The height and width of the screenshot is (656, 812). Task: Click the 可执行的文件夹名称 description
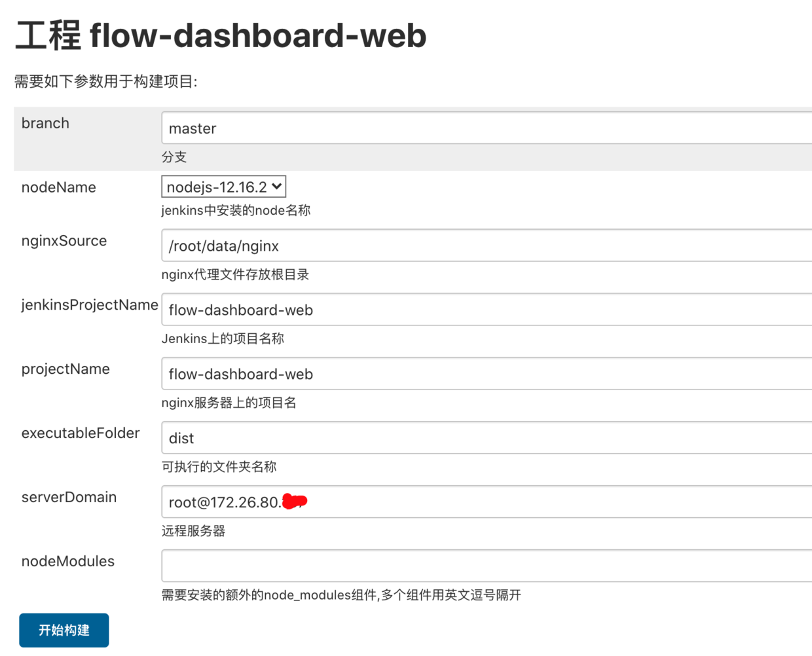219,467
